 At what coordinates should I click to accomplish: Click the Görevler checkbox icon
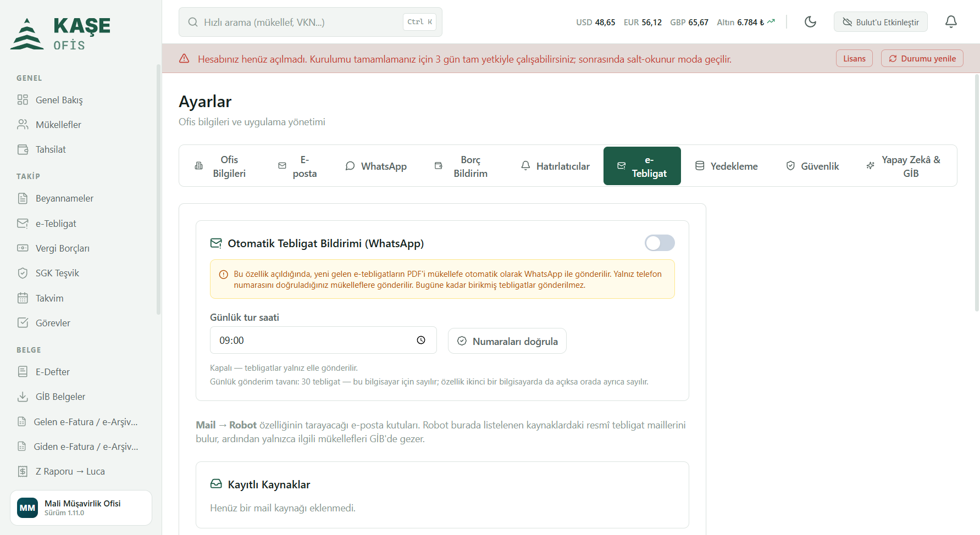click(23, 323)
